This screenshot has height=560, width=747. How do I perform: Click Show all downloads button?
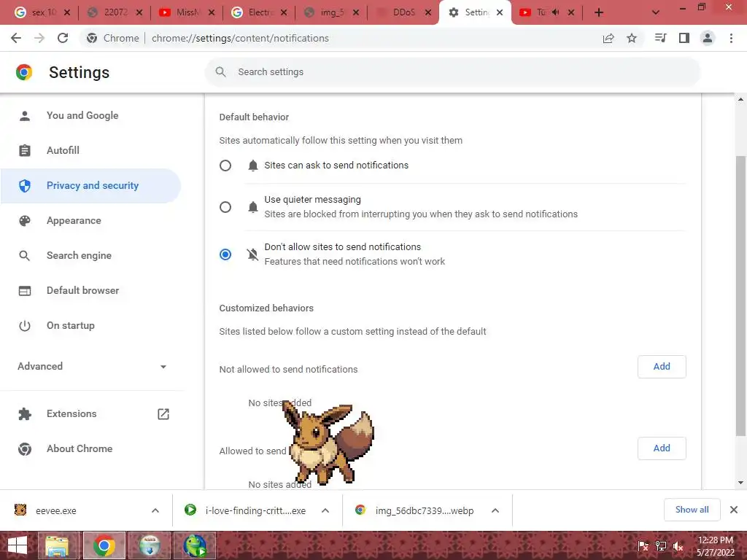coord(692,510)
